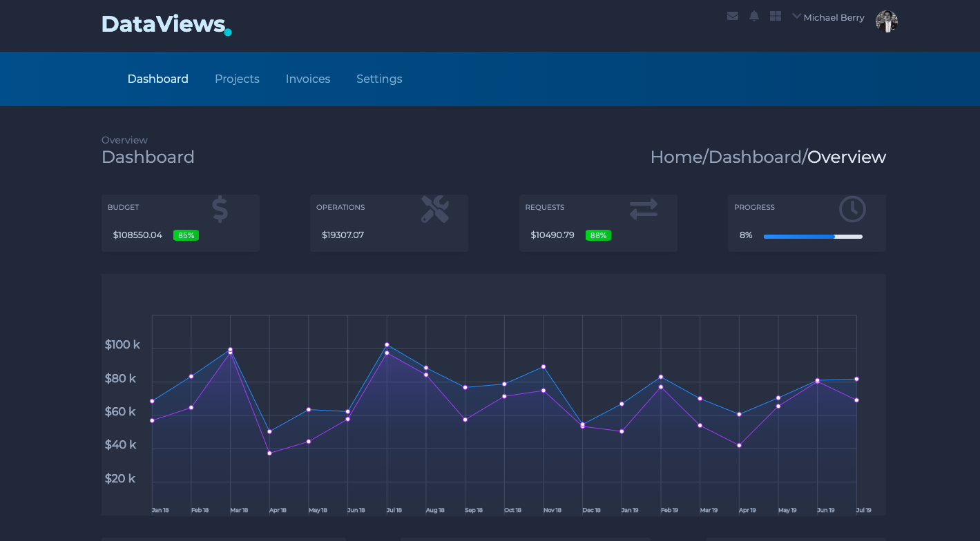This screenshot has height=541, width=980.
Task: Click the green 88% badge on Requests
Action: 598,235
